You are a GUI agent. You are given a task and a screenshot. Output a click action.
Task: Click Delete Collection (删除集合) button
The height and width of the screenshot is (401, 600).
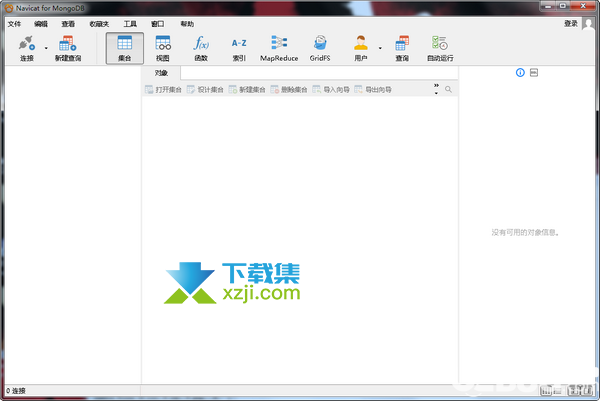[289, 90]
